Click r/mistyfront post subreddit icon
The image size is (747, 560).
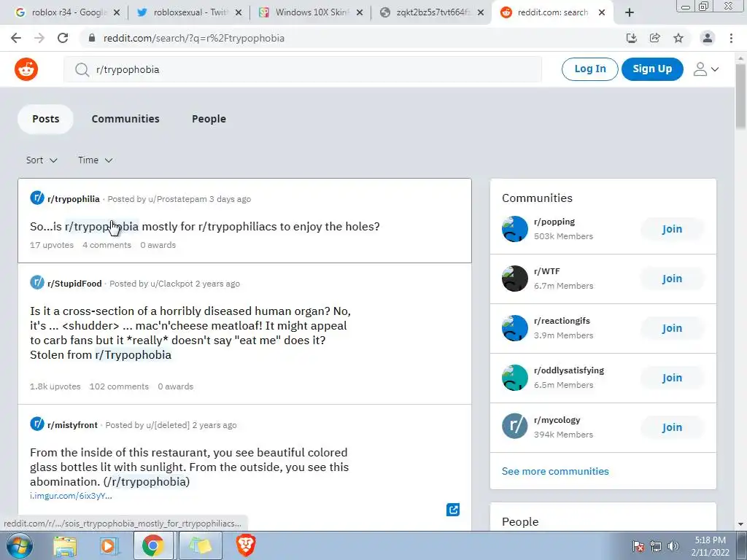click(x=37, y=424)
